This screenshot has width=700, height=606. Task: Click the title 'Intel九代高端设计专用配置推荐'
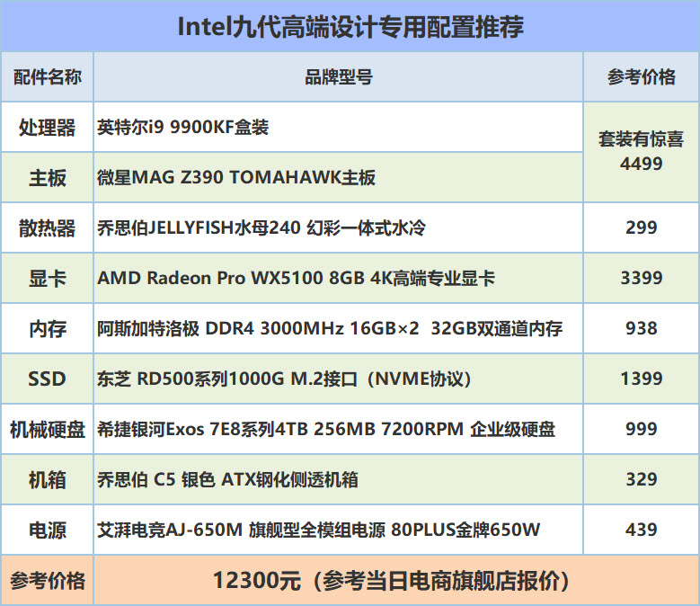tap(350, 27)
